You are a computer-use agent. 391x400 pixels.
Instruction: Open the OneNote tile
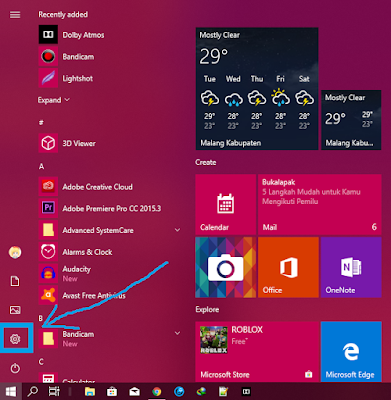pos(351,267)
